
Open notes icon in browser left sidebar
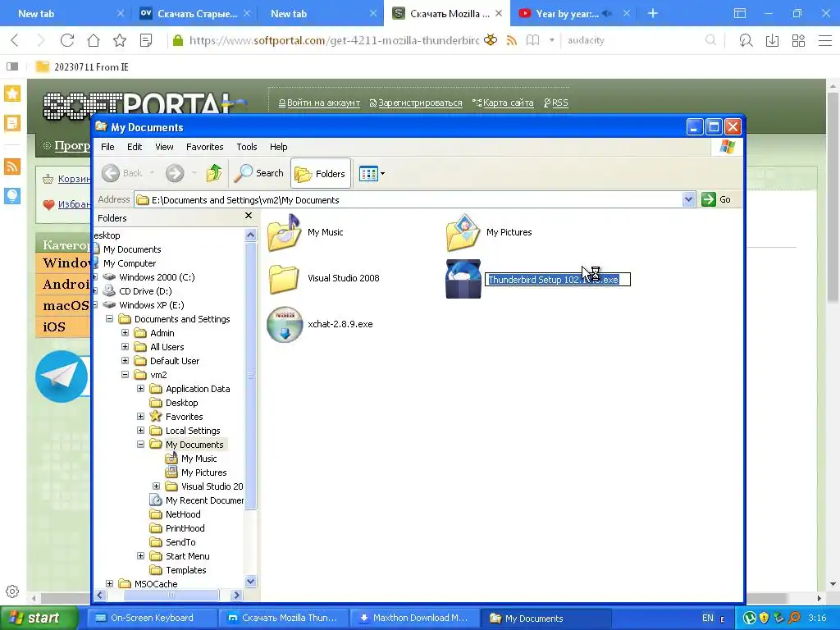click(12, 123)
